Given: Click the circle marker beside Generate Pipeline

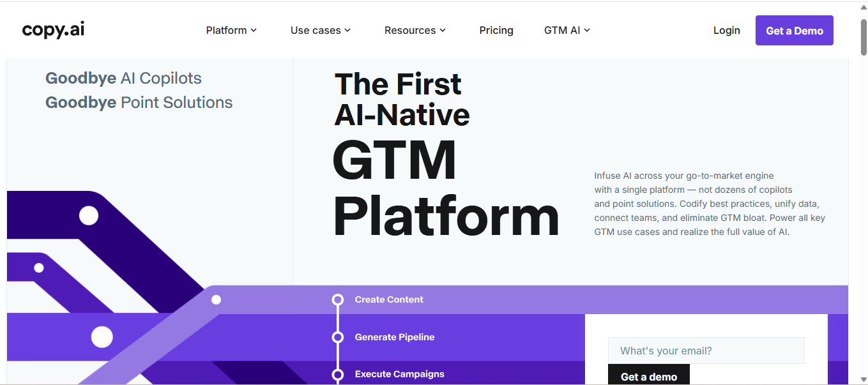Looking at the screenshot, I should (338, 337).
